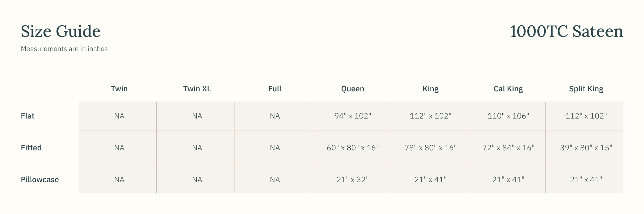Image resolution: width=644 pixels, height=214 pixels.
Task: Select the 'Measurements are in inches' subtitle
Action: [64, 49]
